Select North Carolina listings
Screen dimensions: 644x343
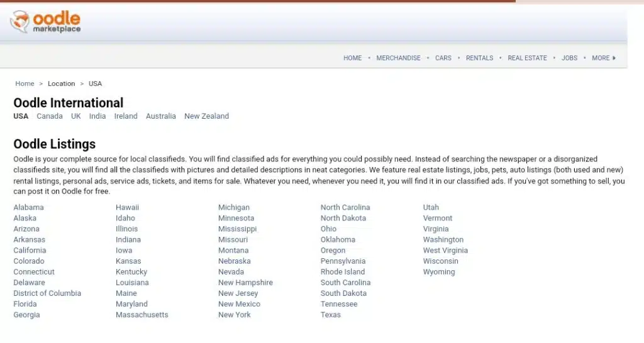[x=345, y=207]
